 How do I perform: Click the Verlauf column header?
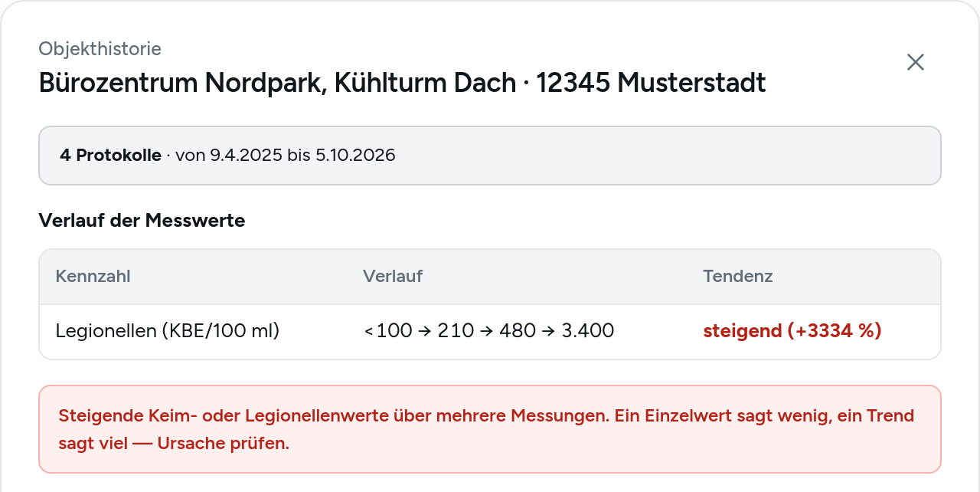[393, 277]
